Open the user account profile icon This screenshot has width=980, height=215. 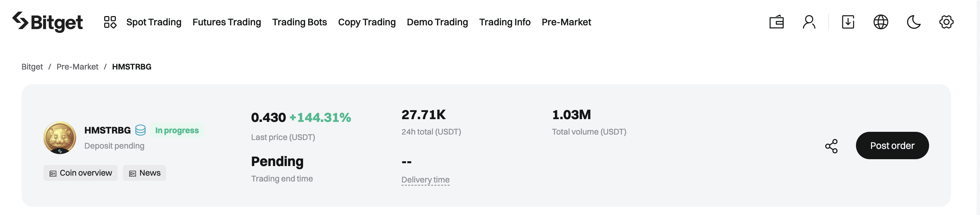point(809,22)
